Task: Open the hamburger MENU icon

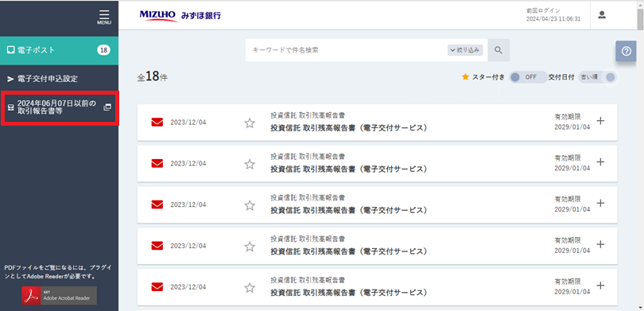Action: click(x=104, y=17)
